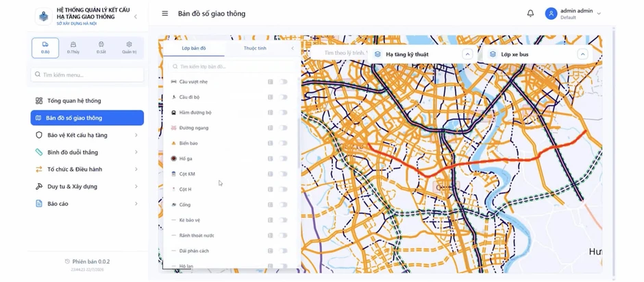Collapse the left sidebar with chevron

136,17
